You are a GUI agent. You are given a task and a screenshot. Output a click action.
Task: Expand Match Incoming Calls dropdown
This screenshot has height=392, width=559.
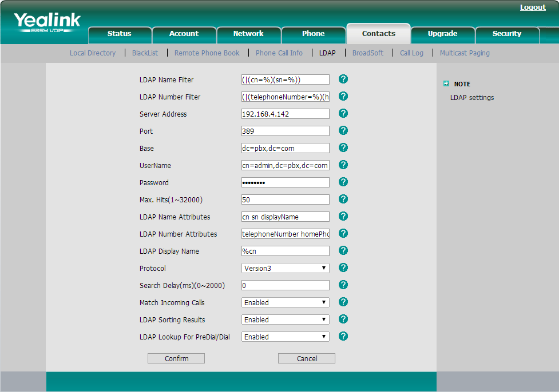[x=285, y=302]
